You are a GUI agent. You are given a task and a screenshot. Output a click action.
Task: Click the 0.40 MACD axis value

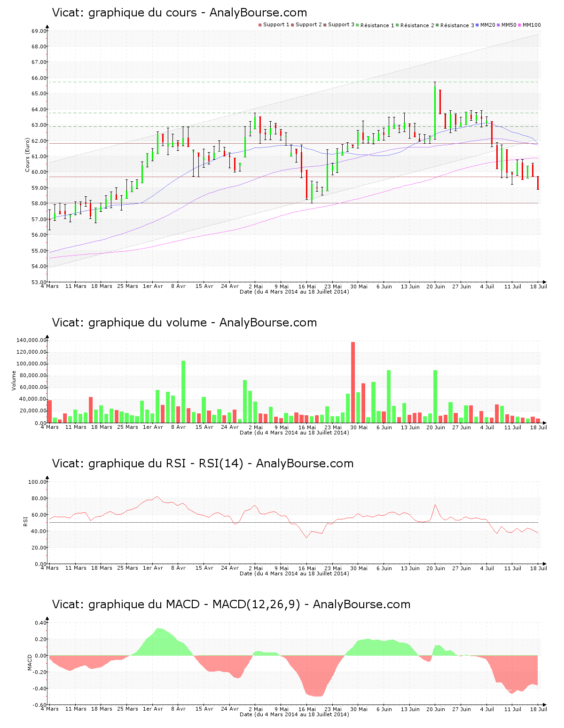click(x=40, y=623)
